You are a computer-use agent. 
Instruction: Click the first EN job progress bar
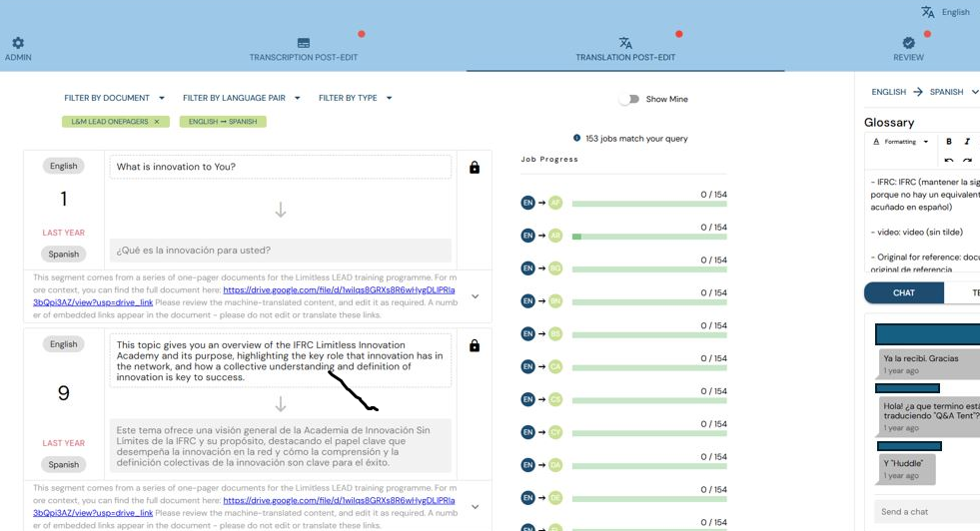pyautogui.click(x=649, y=205)
